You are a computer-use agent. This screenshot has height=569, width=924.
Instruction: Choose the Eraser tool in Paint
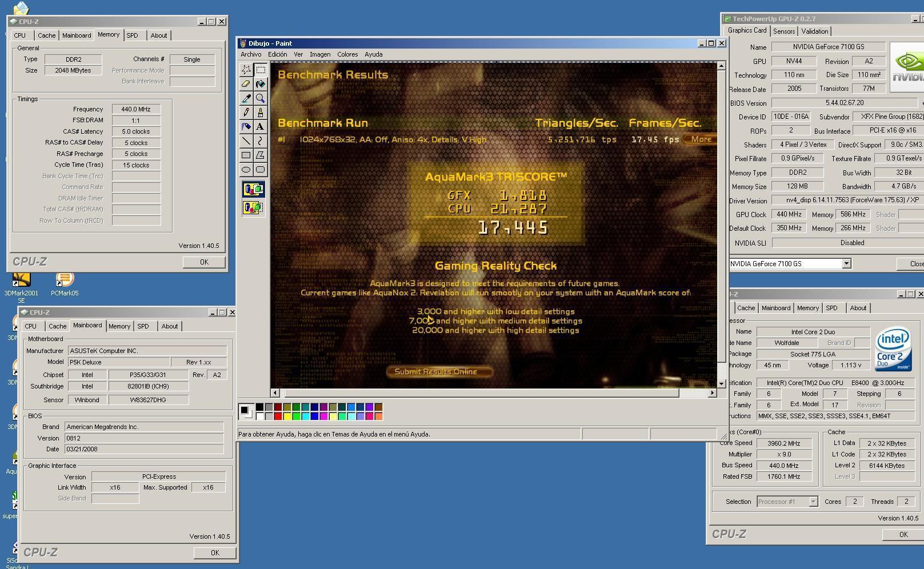point(246,84)
